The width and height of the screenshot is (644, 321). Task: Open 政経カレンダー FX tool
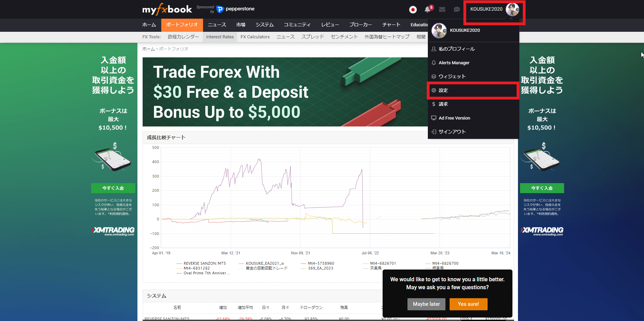[x=183, y=37]
